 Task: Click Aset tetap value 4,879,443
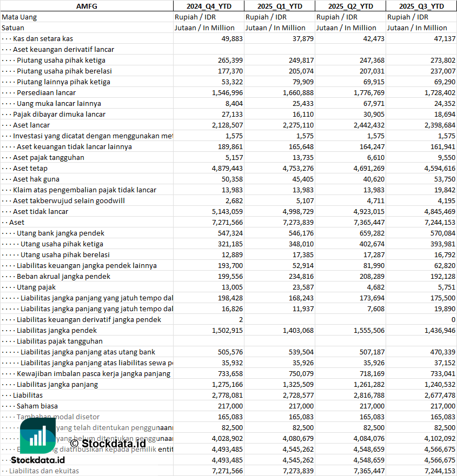tap(228, 168)
